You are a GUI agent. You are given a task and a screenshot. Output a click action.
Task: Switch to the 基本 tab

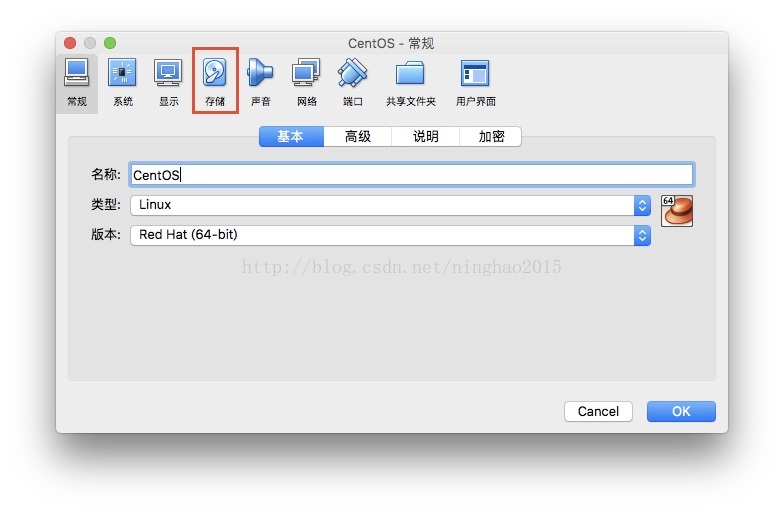pyautogui.click(x=291, y=136)
